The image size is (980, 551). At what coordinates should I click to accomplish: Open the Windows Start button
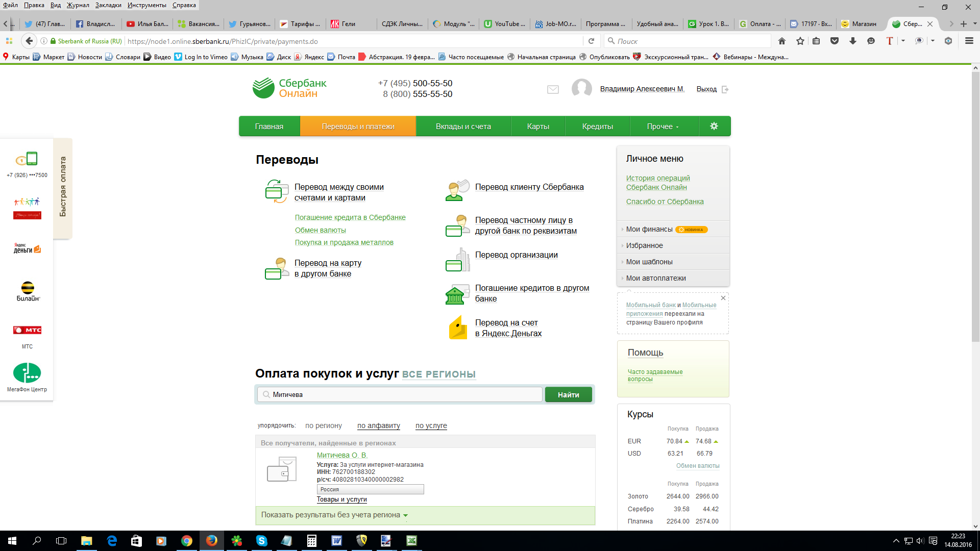[x=12, y=541]
